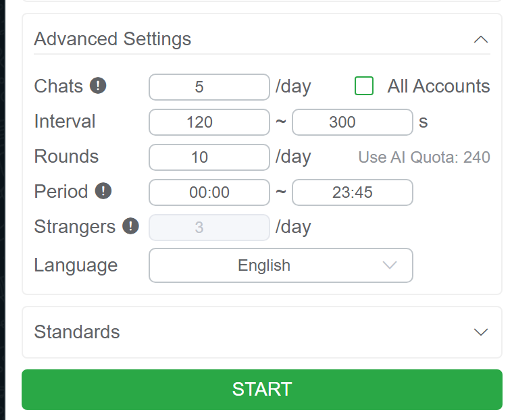The height and width of the screenshot is (420, 512).
Task: Click the Period info icon
Action: point(103,191)
